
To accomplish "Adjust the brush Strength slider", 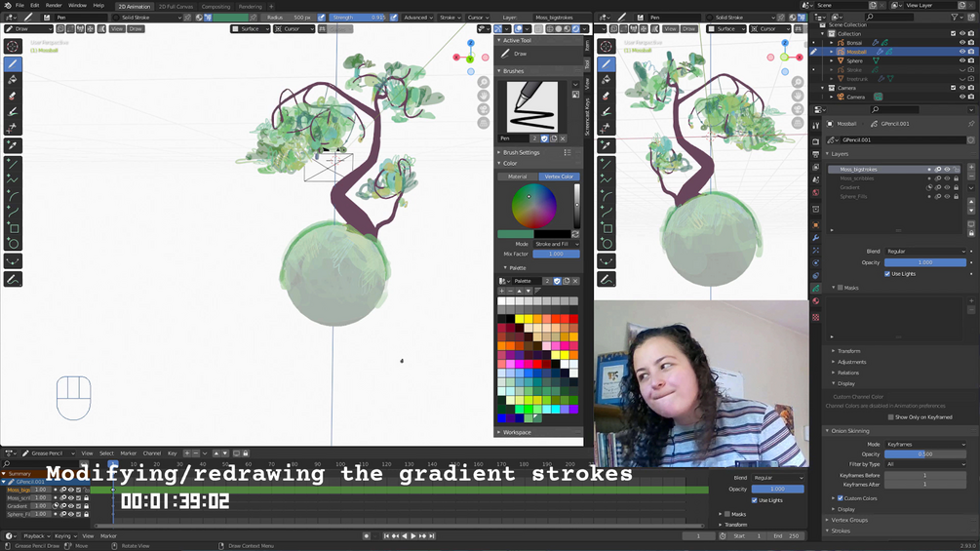I will 359,18.
